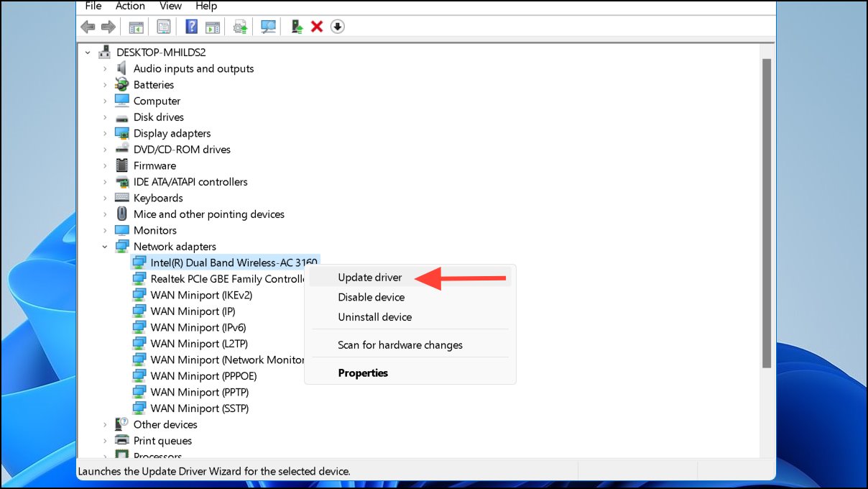Screen dimensions: 868x489
Task: Expand the Batteries category
Action: click(105, 85)
